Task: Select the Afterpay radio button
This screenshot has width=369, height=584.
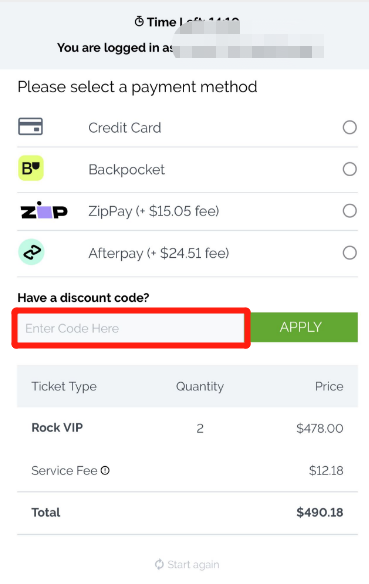Action: point(350,253)
